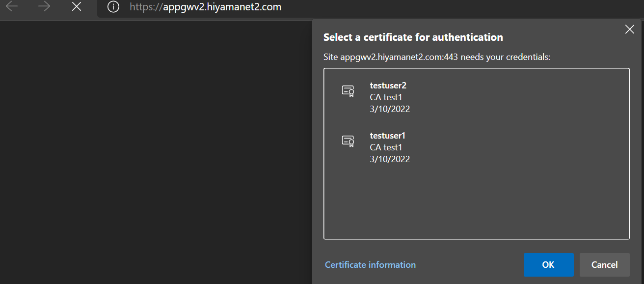Click the certificate icon beside testuser1
The image size is (644, 284).
click(348, 141)
